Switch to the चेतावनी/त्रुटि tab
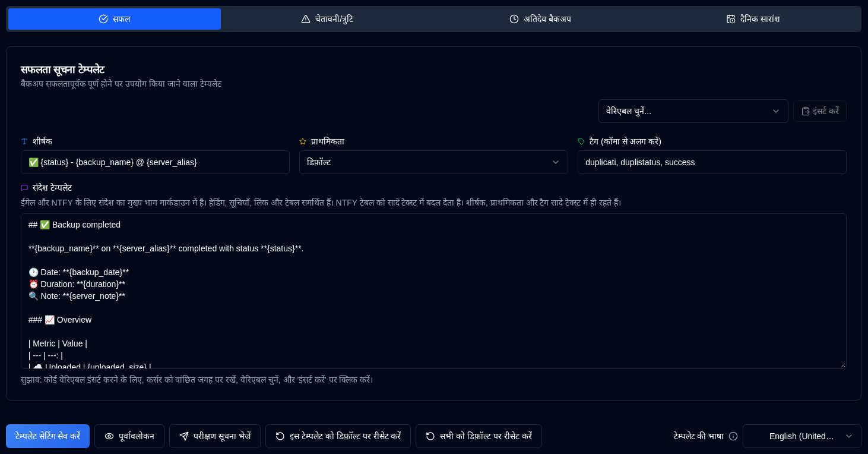Viewport: 868px width, 454px height. click(x=327, y=19)
